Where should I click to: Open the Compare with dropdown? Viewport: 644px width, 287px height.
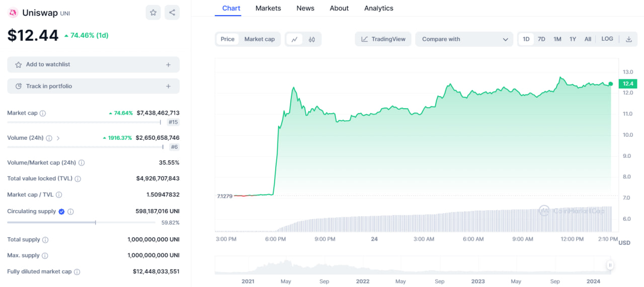(x=464, y=39)
